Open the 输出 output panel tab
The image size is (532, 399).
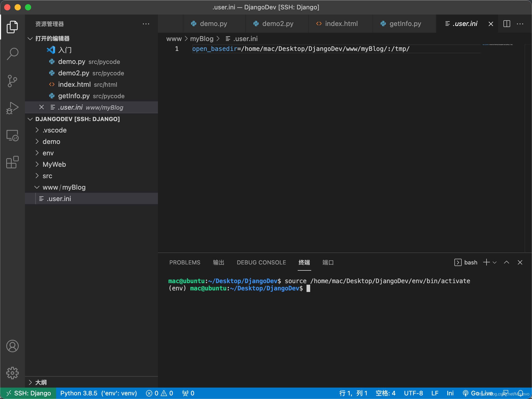(x=218, y=262)
